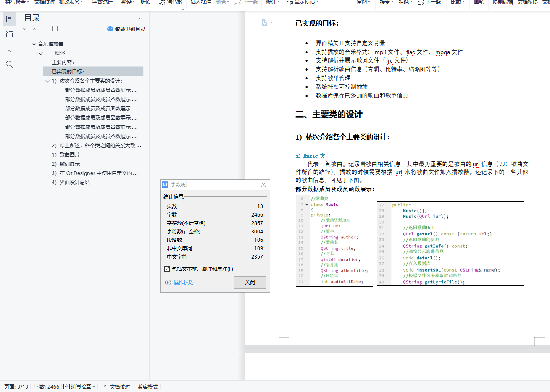Click the 支持歌单管理 bullet line
Screen dimensions: 550x392
pos(333,78)
